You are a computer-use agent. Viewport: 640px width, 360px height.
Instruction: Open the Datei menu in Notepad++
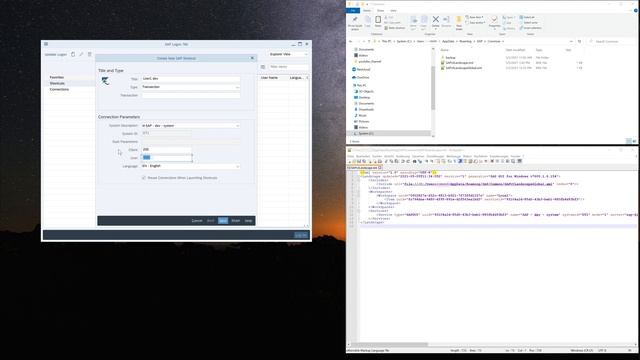click(x=350, y=156)
